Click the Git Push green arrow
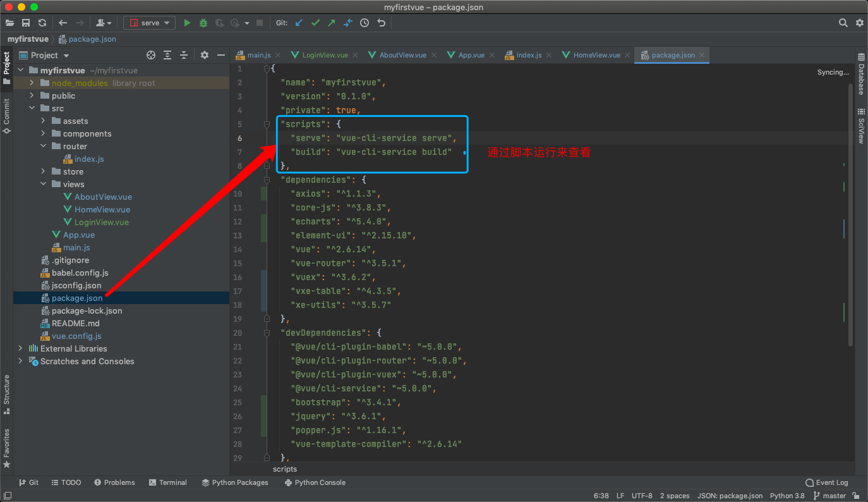The height and width of the screenshot is (502, 868). click(332, 23)
